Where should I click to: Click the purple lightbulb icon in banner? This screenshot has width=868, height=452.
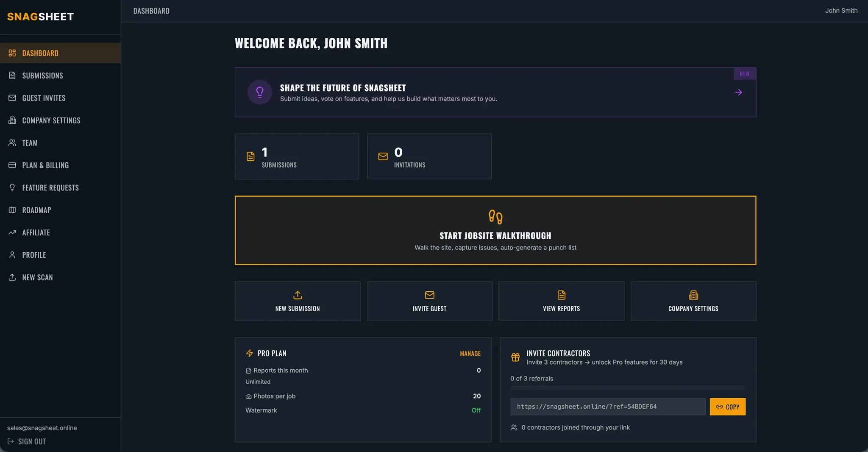(260, 92)
